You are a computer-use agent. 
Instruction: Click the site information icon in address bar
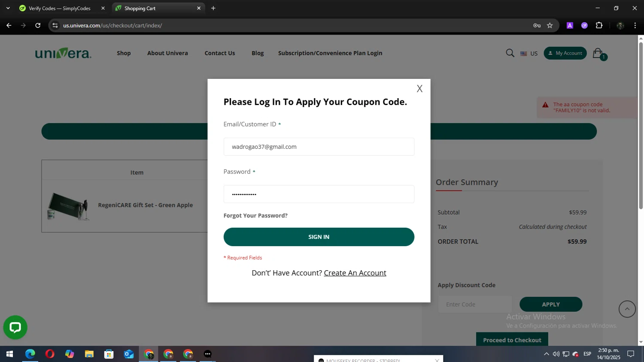pyautogui.click(x=55, y=25)
